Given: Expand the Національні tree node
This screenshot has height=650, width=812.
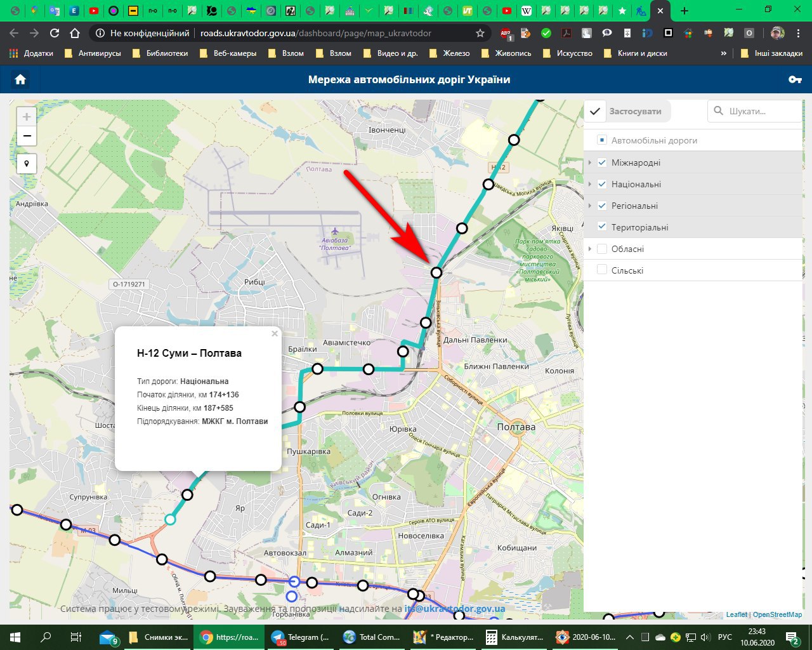Looking at the screenshot, I should [590, 184].
